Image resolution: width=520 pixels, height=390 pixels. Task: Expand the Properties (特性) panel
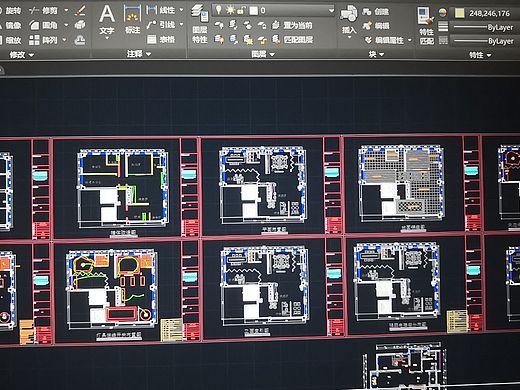point(480,55)
